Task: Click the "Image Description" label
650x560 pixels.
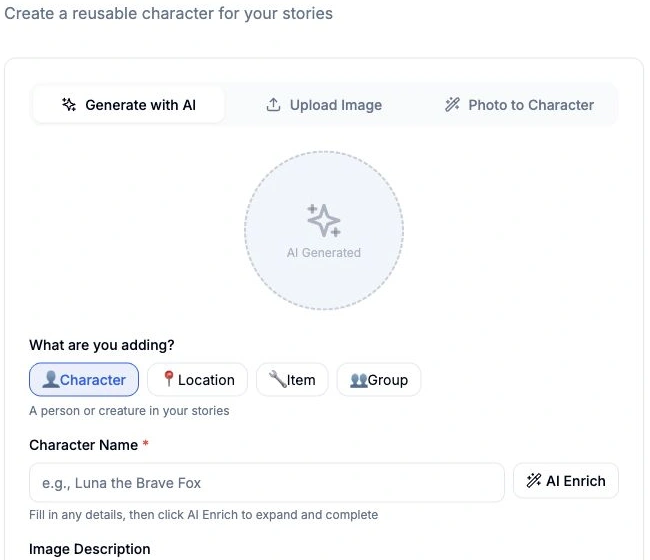Action: tap(90, 549)
